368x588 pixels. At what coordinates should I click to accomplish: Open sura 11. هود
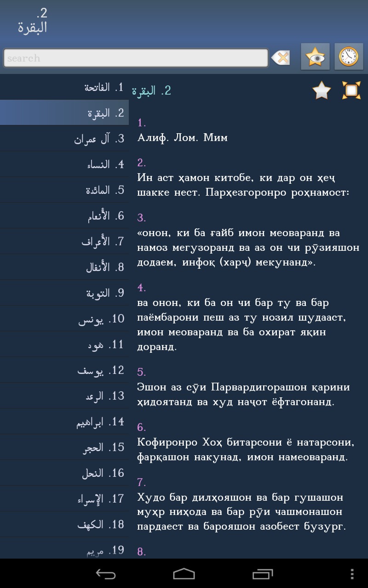64,344
